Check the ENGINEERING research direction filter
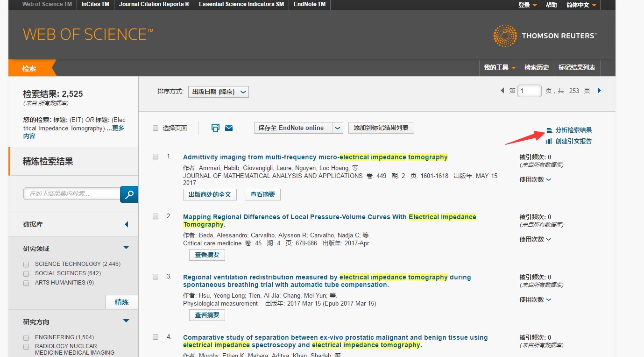The height and width of the screenshot is (357, 644). coord(26,338)
